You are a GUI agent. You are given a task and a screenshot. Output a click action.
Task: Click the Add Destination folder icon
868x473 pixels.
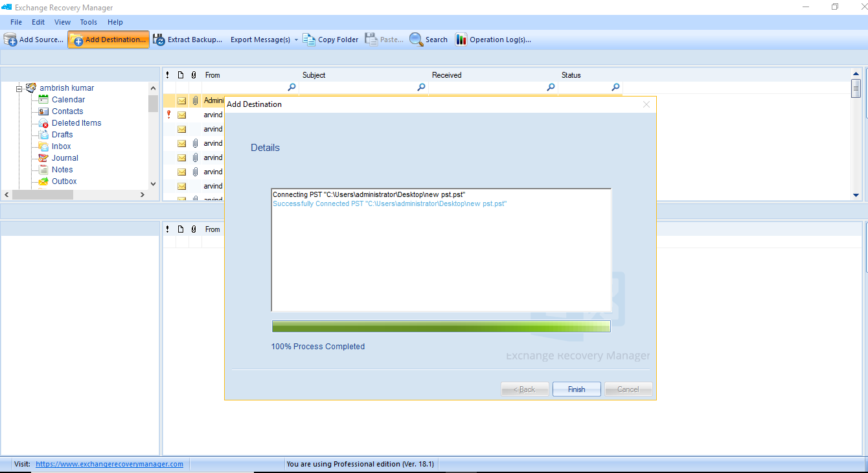76,40
